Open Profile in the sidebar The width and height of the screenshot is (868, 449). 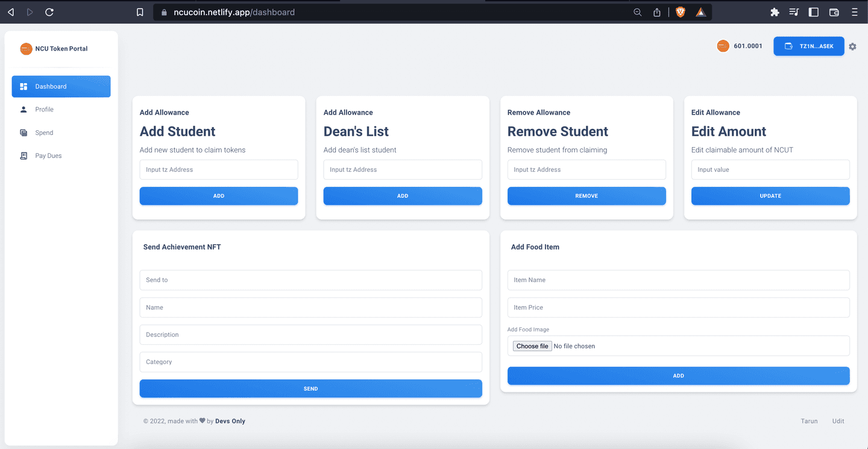pos(61,110)
